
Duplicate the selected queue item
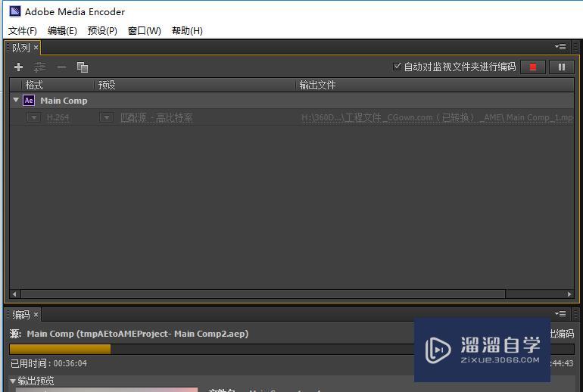(x=83, y=67)
